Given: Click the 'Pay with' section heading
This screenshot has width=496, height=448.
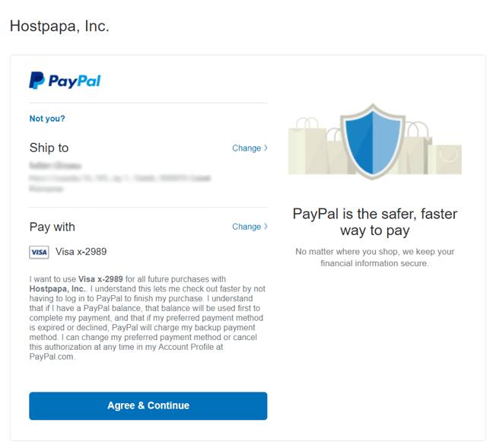Looking at the screenshot, I should point(52,227).
